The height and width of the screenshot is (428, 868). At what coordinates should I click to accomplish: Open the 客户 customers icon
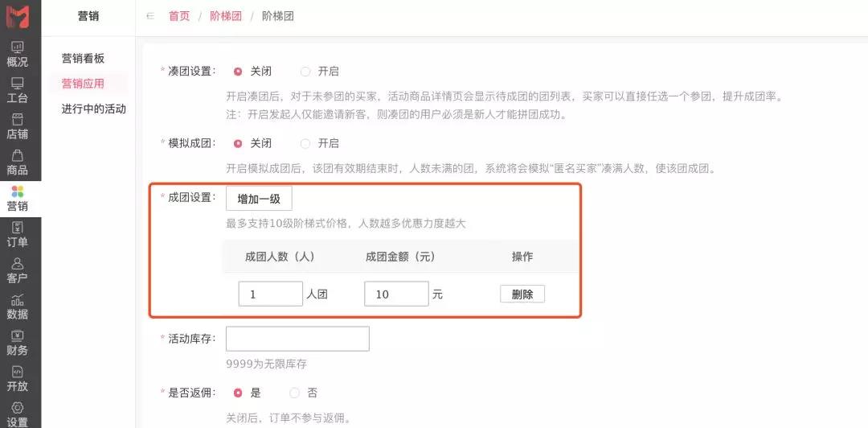click(17, 264)
